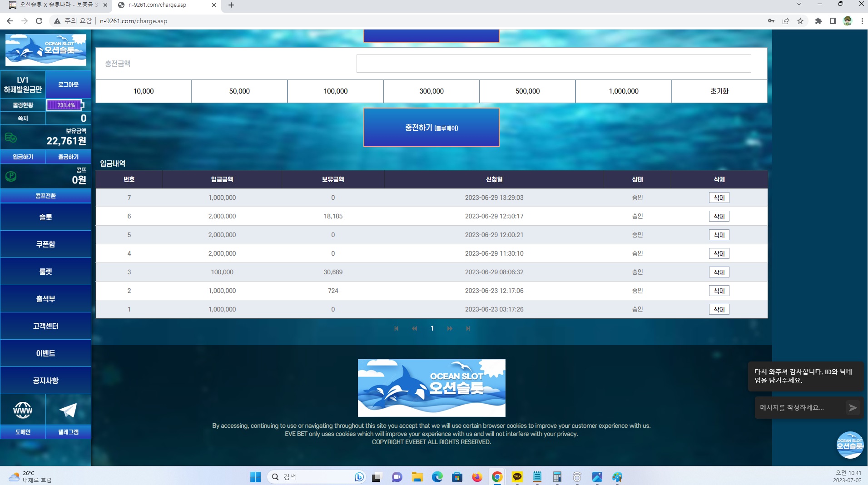Click the green P comp points icon

point(11,176)
